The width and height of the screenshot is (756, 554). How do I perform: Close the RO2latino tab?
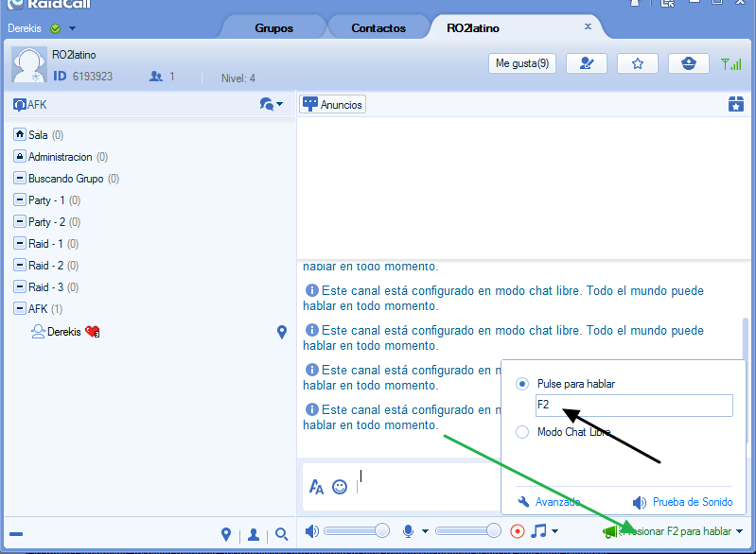coord(588,26)
